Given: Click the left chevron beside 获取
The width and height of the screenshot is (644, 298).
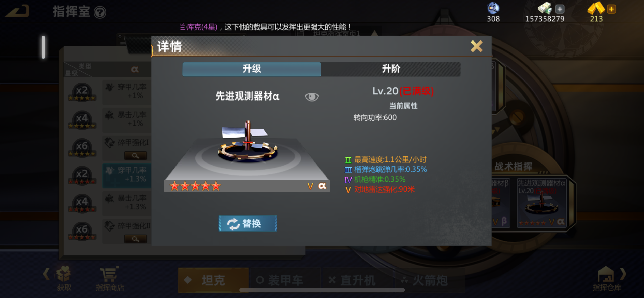Looking at the screenshot, I should 46,274.
